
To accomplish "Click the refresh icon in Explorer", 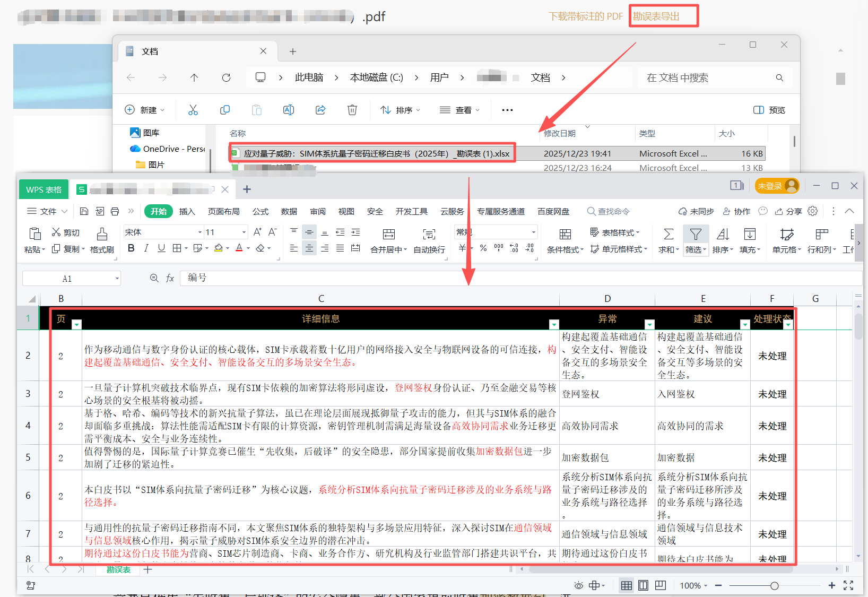I will point(226,77).
